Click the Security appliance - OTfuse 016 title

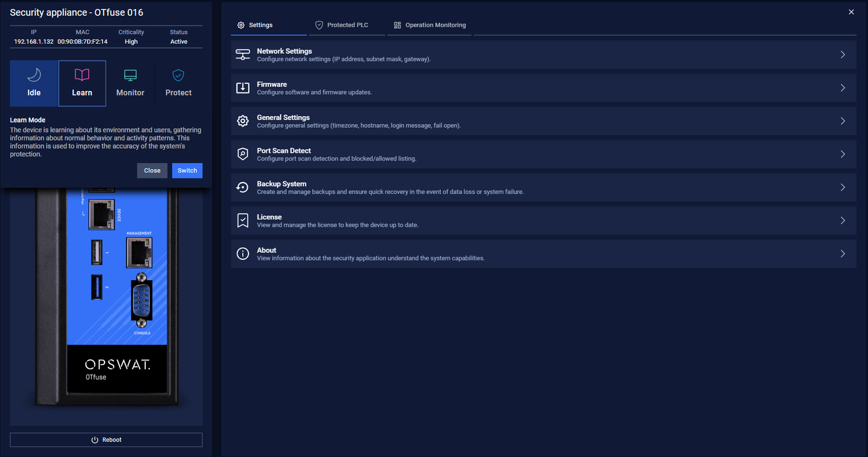tap(76, 12)
